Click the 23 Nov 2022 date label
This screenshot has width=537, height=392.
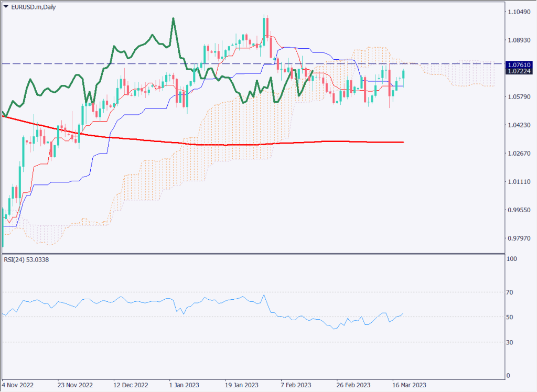pyautogui.click(x=74, y=384)
